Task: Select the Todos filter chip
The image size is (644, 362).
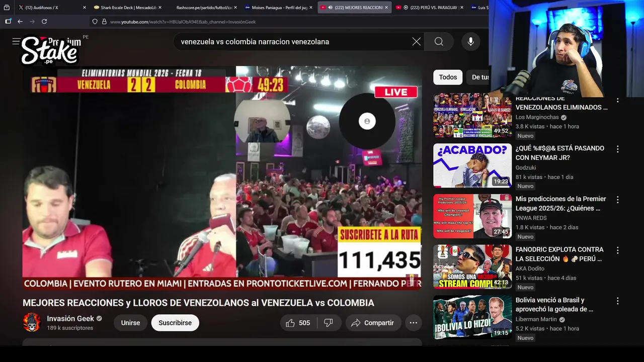Action: [448, 77]
